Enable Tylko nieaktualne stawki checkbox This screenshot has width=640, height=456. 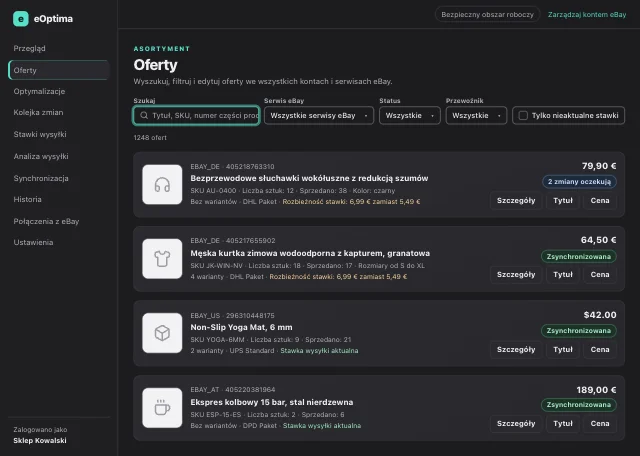(523, 116)
